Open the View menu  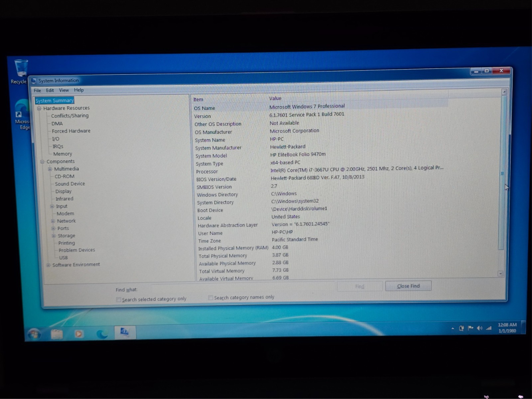[x=64, y=90]
